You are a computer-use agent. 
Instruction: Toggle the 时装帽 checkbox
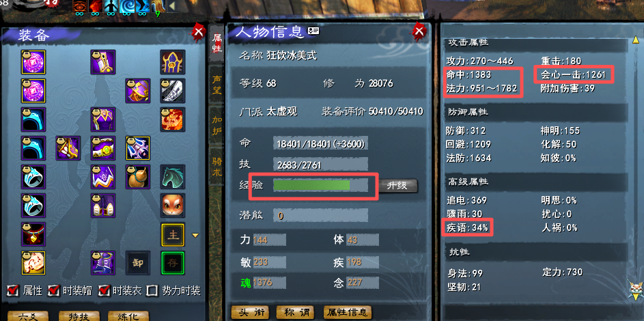point(54,291)
